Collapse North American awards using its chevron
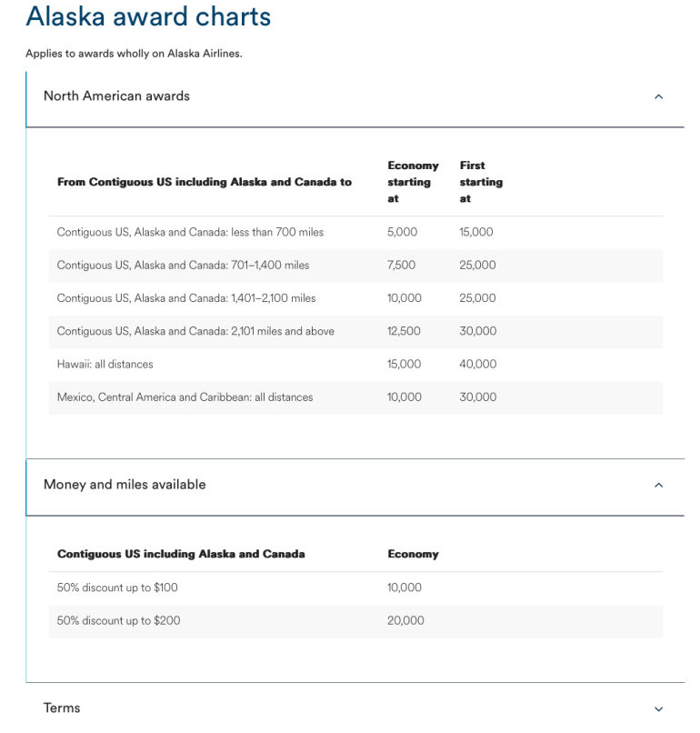This screenshot has height=733, width=700. point(658,96)
